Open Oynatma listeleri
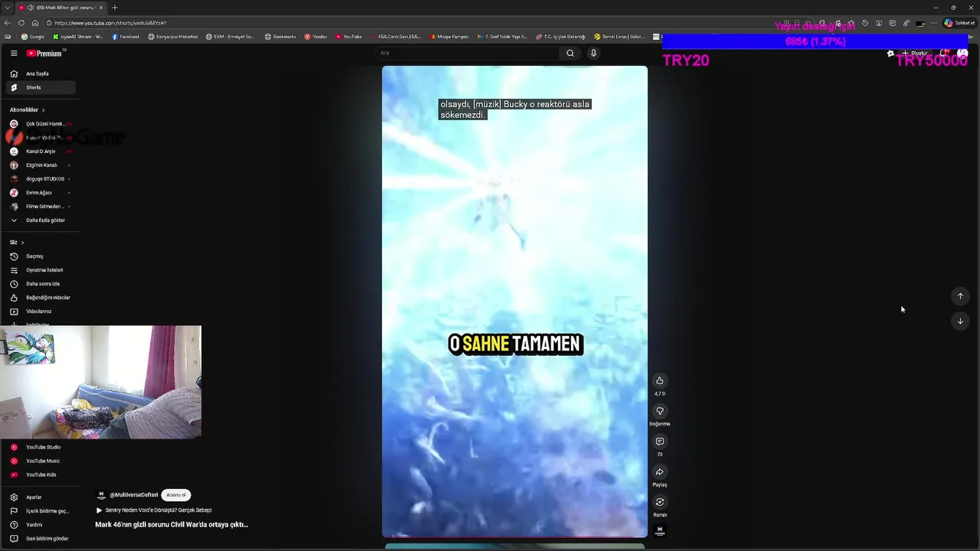 [x=40, y=269]
